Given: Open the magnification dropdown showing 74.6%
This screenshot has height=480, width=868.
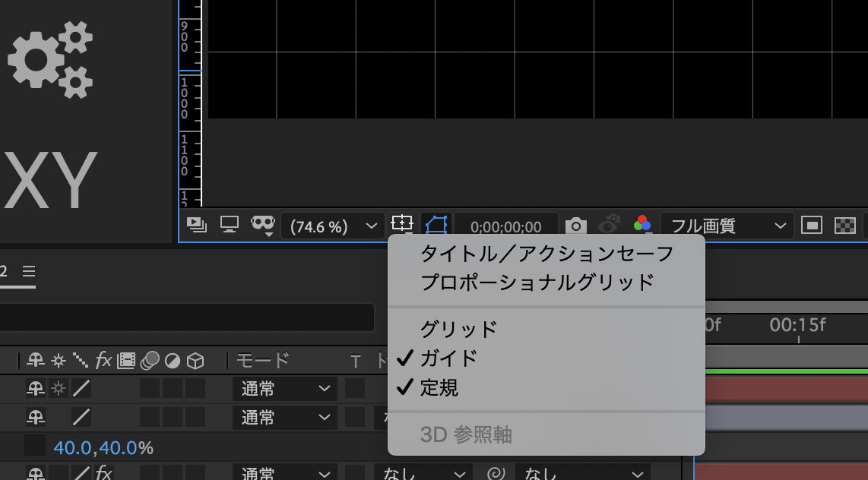Looking at the screenshot, I should click(x=333, y=225).
